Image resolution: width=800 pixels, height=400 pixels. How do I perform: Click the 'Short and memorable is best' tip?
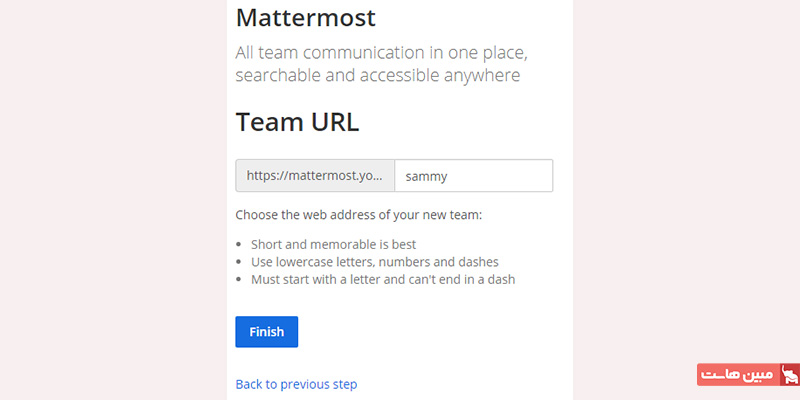click(x=333, y=244)
